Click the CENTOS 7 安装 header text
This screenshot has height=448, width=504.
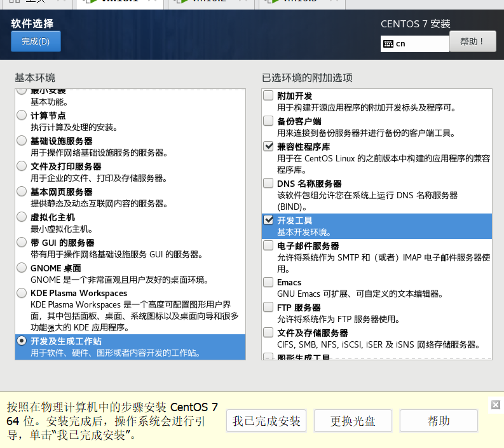(415, 24)
